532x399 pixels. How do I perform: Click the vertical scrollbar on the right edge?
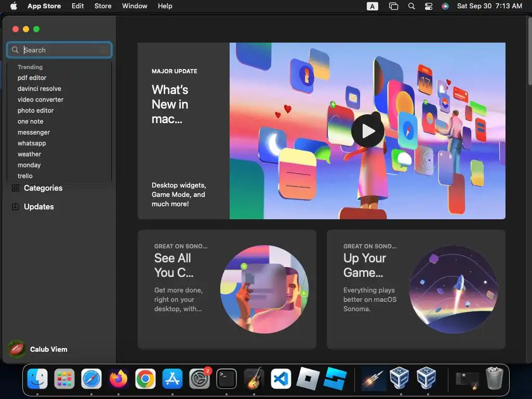tap(529, 51)
